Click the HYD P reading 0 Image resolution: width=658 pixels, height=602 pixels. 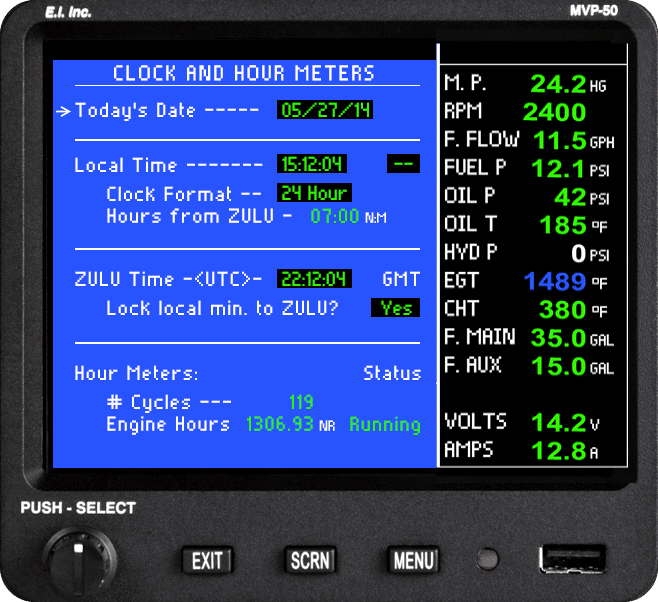(x=578, y=253)
